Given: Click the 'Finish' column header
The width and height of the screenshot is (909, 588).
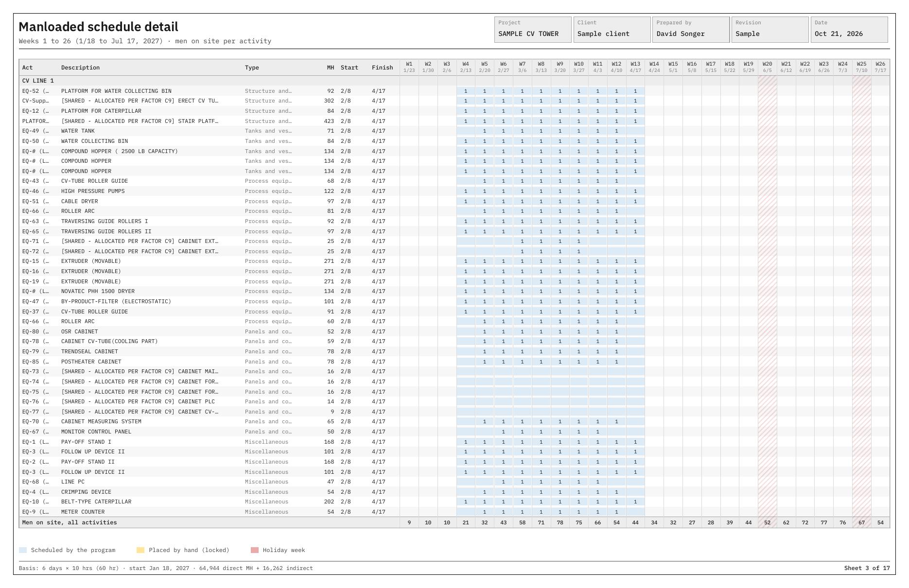Looking at the screenshot, I should click(x=383, y=68).
